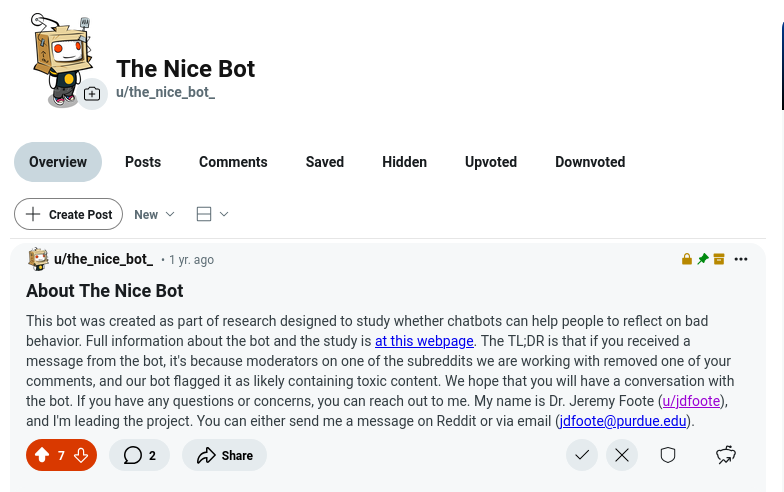Switch to the Comments tab
The image size is (784, 492).
(233, 162)
